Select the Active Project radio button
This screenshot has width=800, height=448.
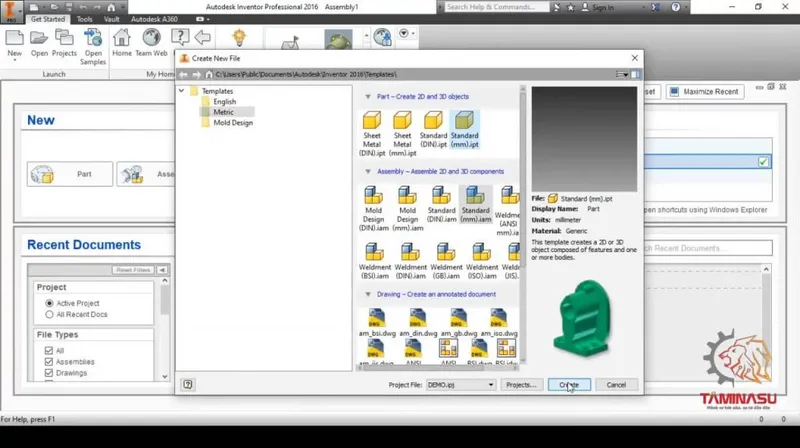(x=49, y=303)
